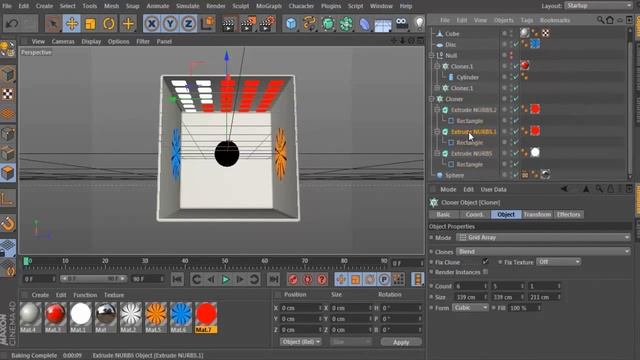Click the coordinate system cube icon
Screen dimensions: 640x360
(x=207, y=24)
